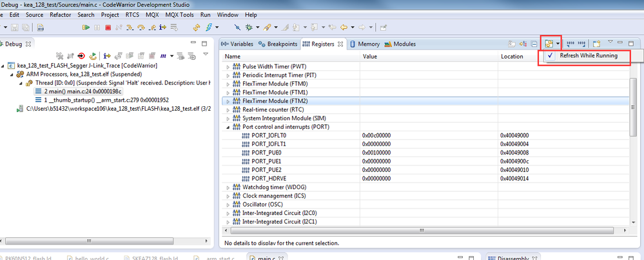
Task: Click the Restart icon in Debug view toolbar
Action: (x=93, y=56)
